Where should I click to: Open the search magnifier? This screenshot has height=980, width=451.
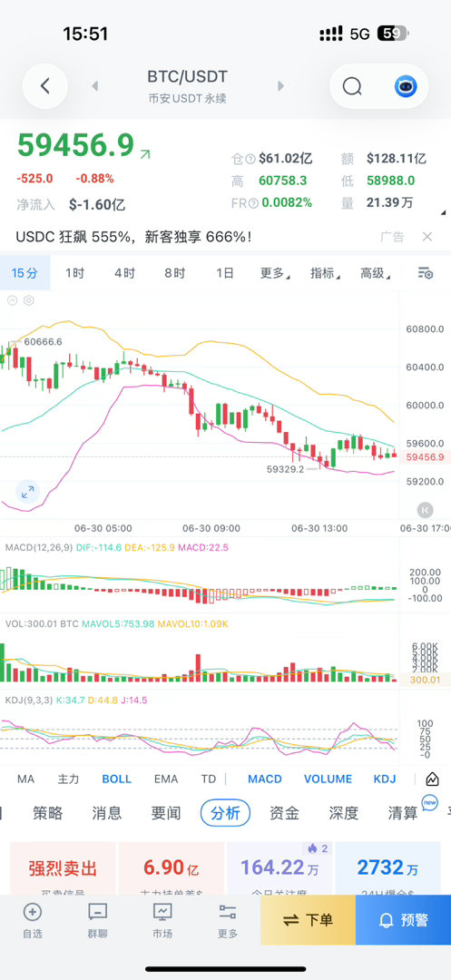click(352, 86)
